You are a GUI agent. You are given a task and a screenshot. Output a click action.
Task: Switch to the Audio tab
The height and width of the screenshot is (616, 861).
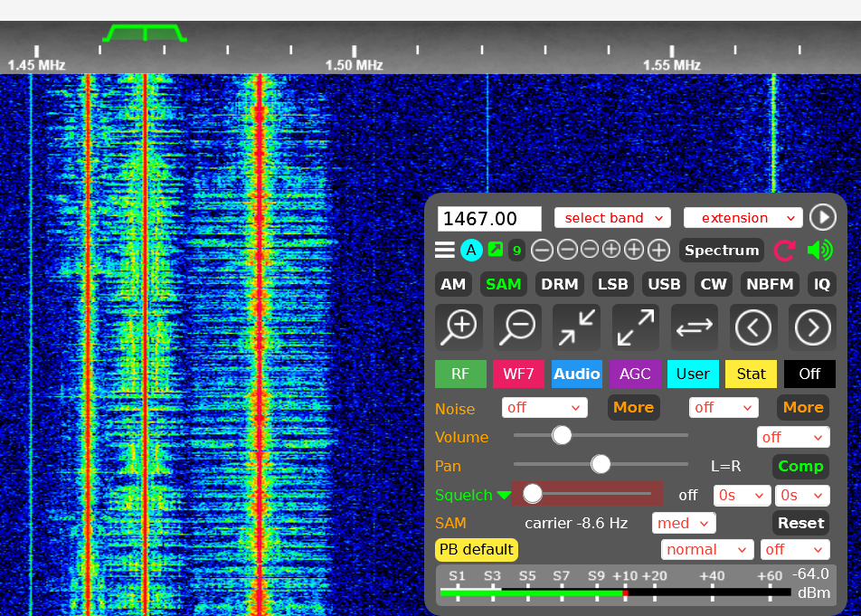point(577,374)
